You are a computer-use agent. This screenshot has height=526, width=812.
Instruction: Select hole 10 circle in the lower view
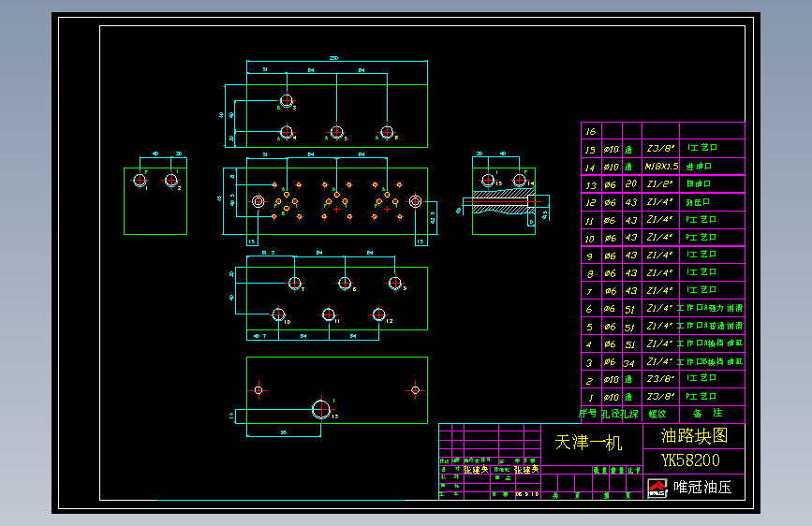point(278,314)
